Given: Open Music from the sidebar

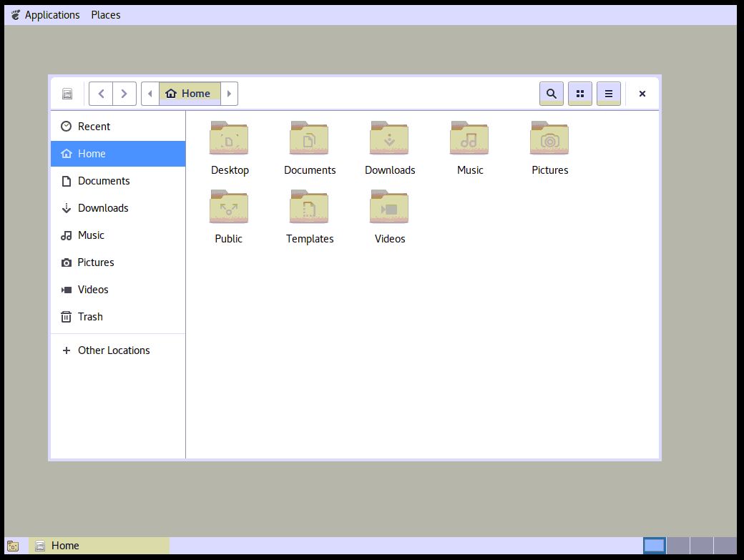Looking at the screenshot, I should 117,235.
